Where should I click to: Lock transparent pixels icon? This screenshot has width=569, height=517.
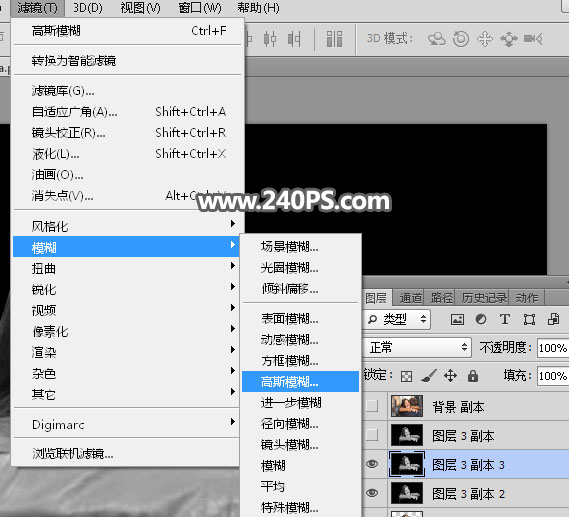tap(406, 376)
